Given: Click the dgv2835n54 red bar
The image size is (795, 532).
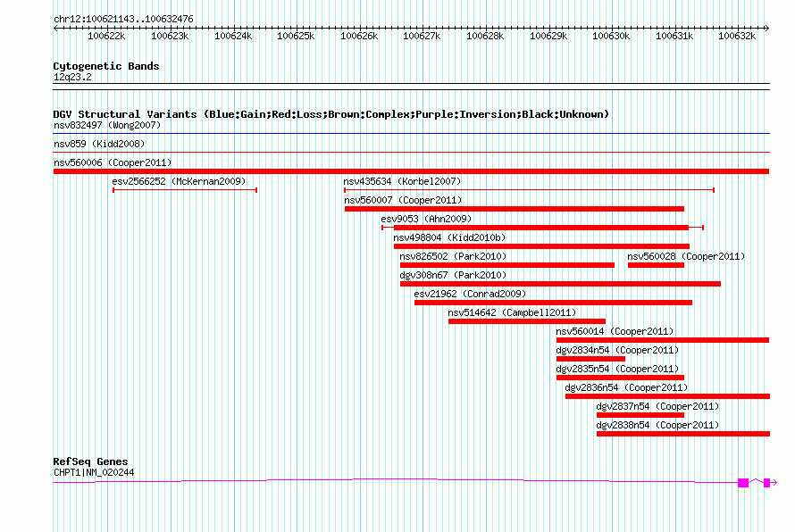Looking at the screenshot, I should coord(620,378).
